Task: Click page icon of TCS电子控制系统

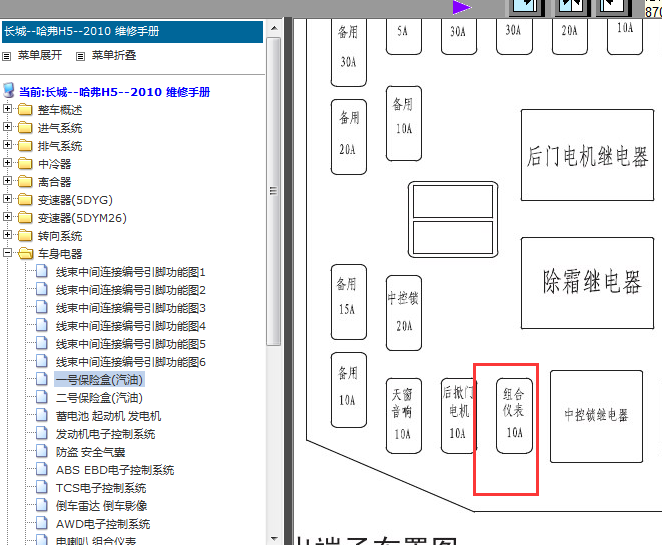Action: tap(41, 487)
